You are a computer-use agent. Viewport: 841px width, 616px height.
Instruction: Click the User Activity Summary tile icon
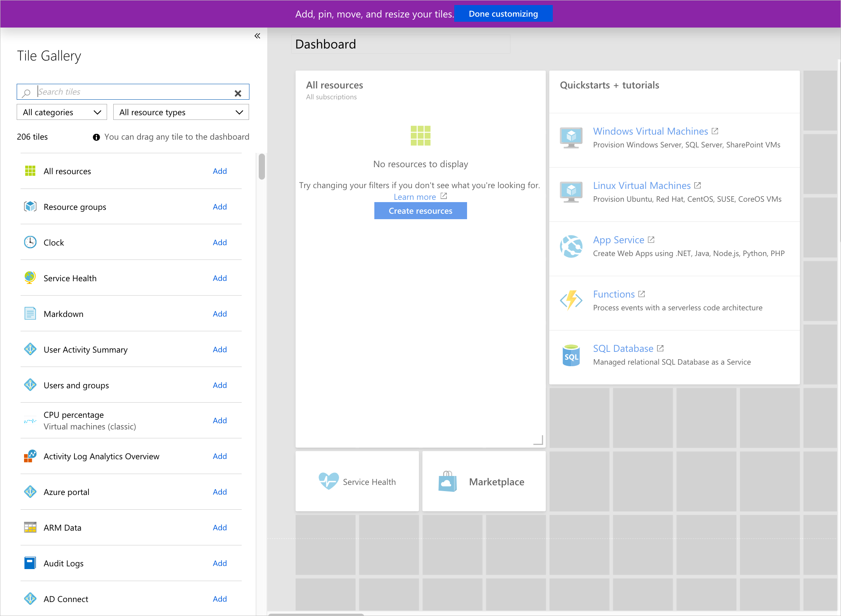pyautogui.click(x=30, y=350)
